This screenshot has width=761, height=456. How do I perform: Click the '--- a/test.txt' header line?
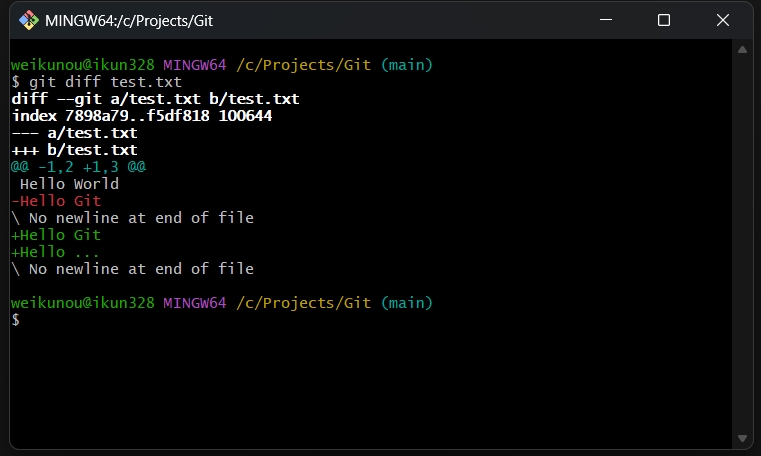click(x=74, y=133)
